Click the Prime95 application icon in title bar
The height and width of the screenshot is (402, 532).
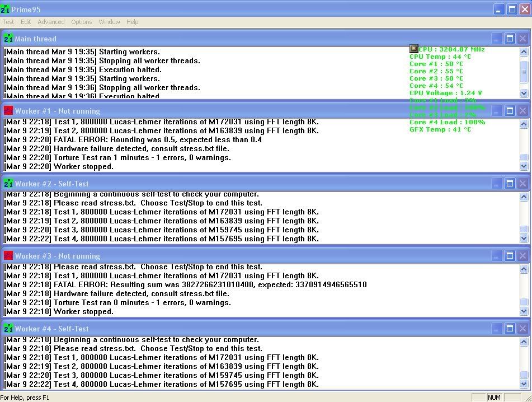click(x=5, y=10)
